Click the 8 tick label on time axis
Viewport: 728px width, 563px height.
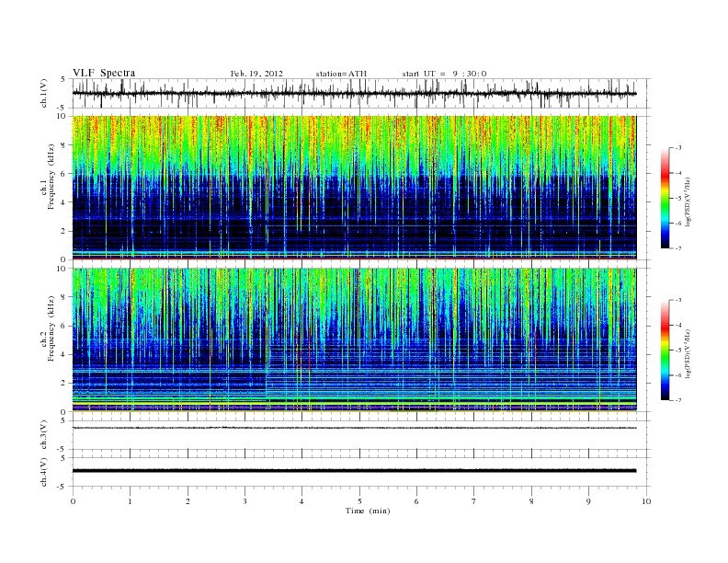click(x=531, y=501)
